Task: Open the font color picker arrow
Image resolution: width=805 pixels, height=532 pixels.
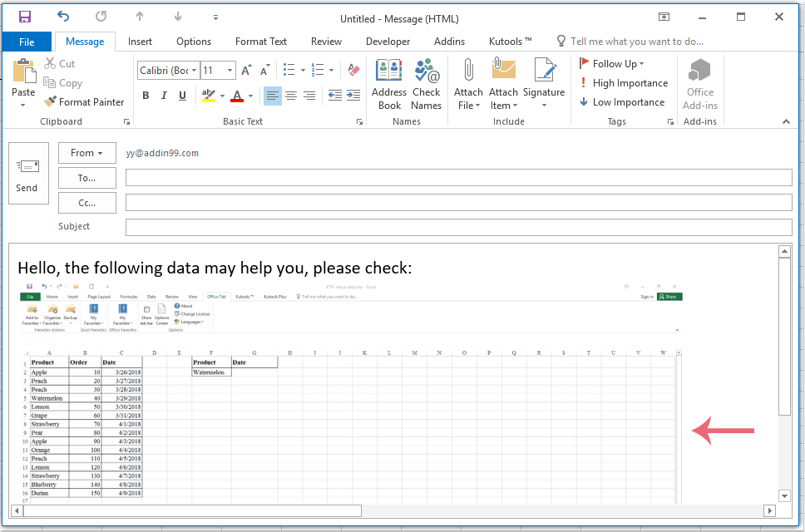Action: tap(250, 96)
